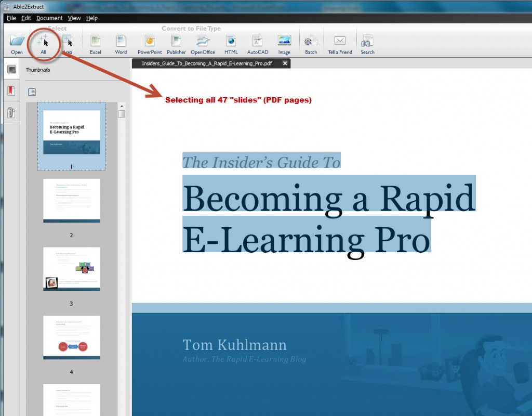Open the Help menu
This screenshot has width=532, height=416.
[x=91, y=18]
